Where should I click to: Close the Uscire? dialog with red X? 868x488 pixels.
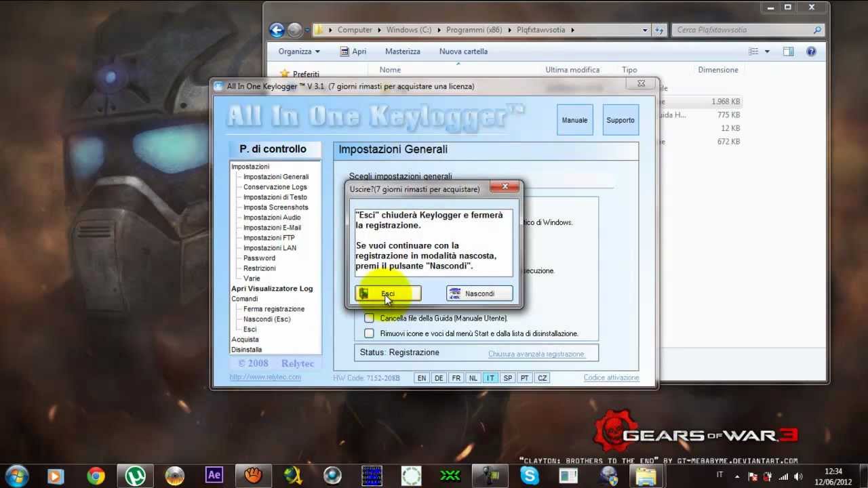pyautogui.click(x=505, y=186)
